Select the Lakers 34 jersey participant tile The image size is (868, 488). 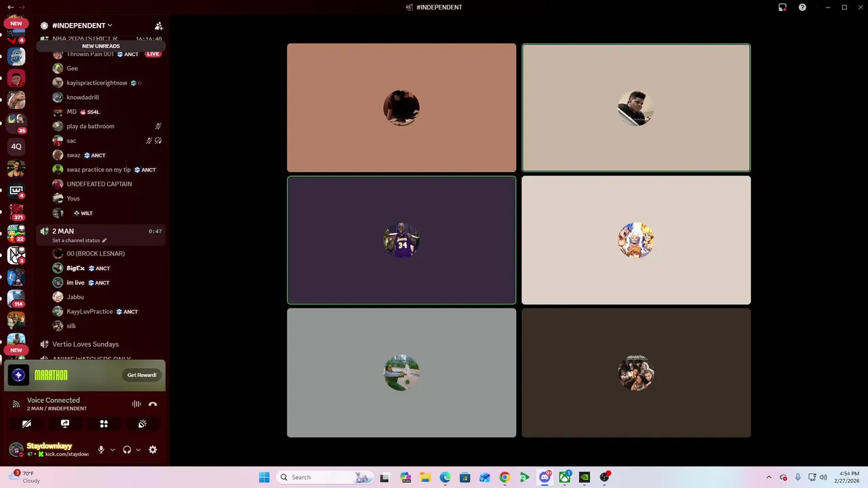[x=401, y=240]
